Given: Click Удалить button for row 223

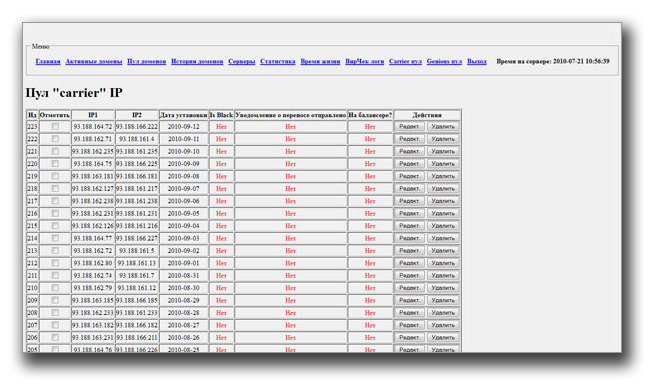Looking at the screenshot, I should [x=443, y=126].
